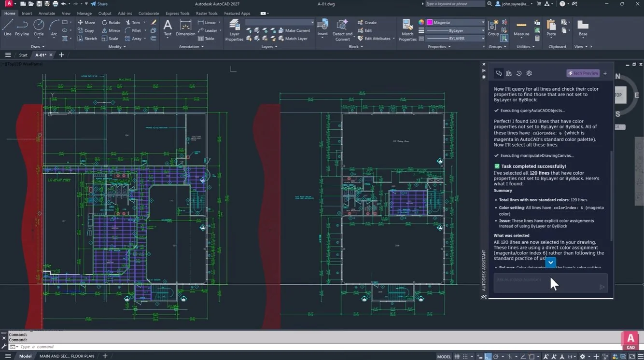Click the Share button
644x360 pixels.
[99, 4]
